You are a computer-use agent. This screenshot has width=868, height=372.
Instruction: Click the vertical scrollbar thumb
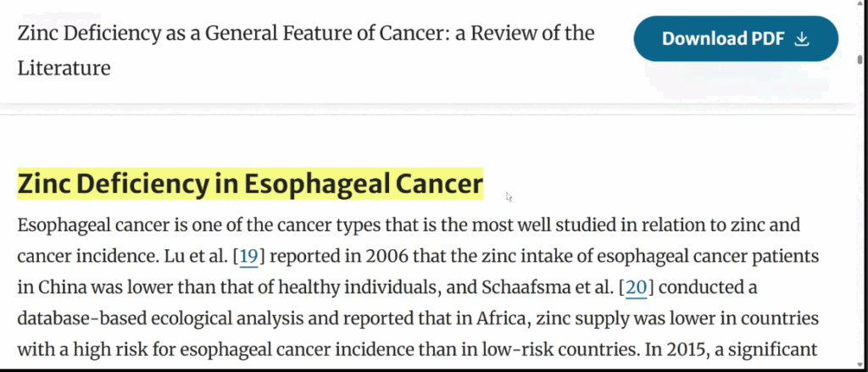pyautogui.click(x=860, y=60)
